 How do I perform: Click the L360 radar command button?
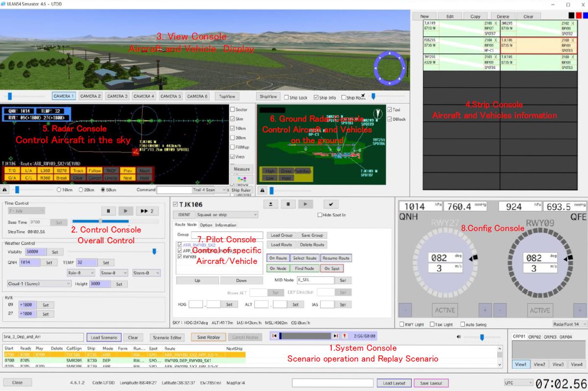[x=45, y=171]
